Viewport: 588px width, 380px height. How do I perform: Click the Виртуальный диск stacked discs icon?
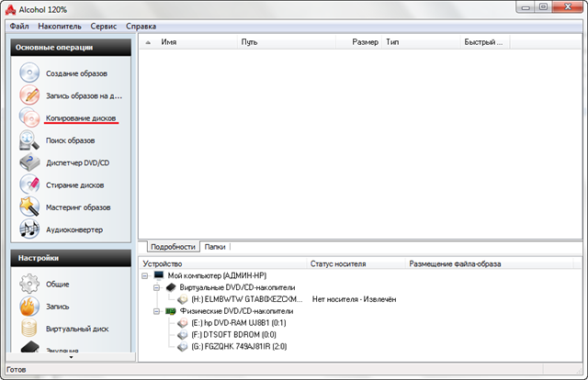29,329
